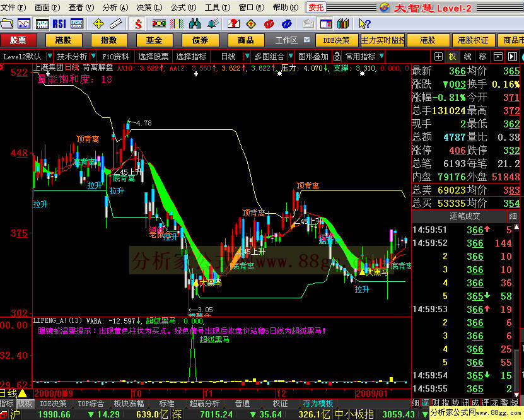524x420 pixels.
Task: Select the 财 tab under the trade list
Action: [x=436, y=404]
